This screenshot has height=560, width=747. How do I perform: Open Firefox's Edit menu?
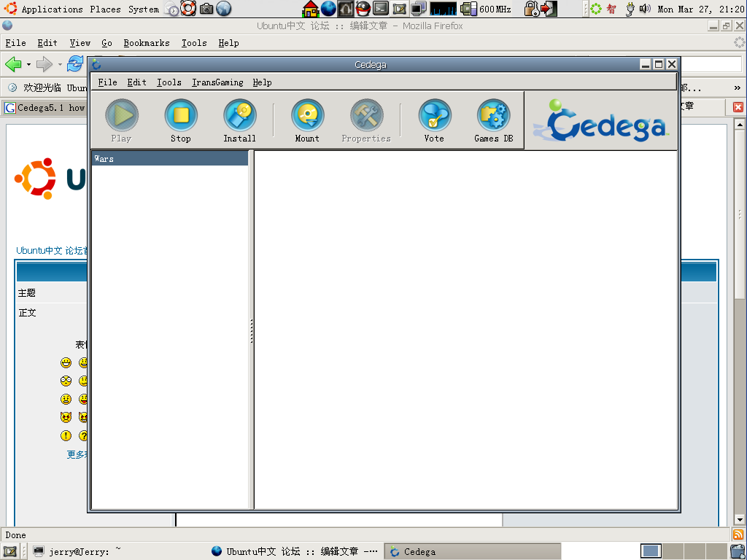[x=47, y=43]
